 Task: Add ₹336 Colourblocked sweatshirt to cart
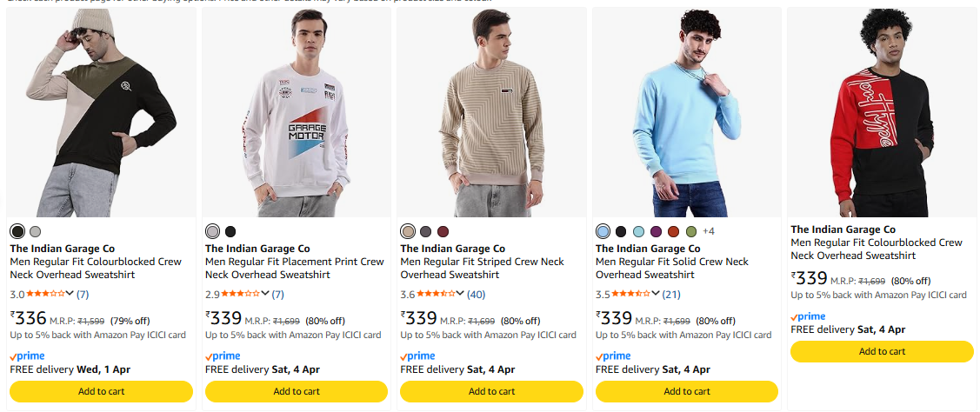(x=102, y=391)
